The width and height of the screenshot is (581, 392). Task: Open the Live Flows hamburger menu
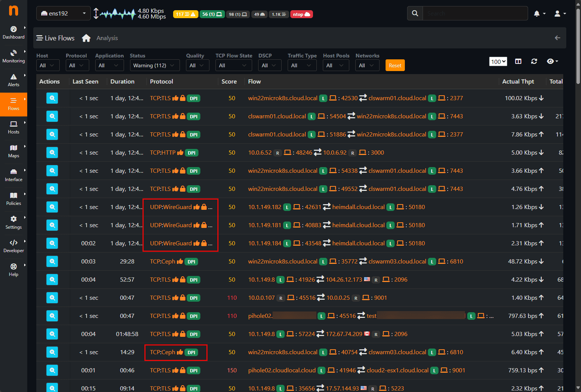[x=40, y=38]
